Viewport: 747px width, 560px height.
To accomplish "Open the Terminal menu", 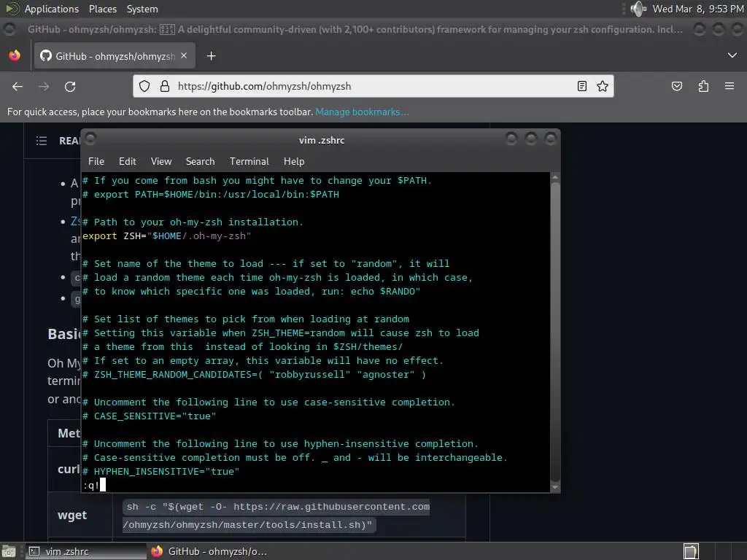I will point(249,161).
